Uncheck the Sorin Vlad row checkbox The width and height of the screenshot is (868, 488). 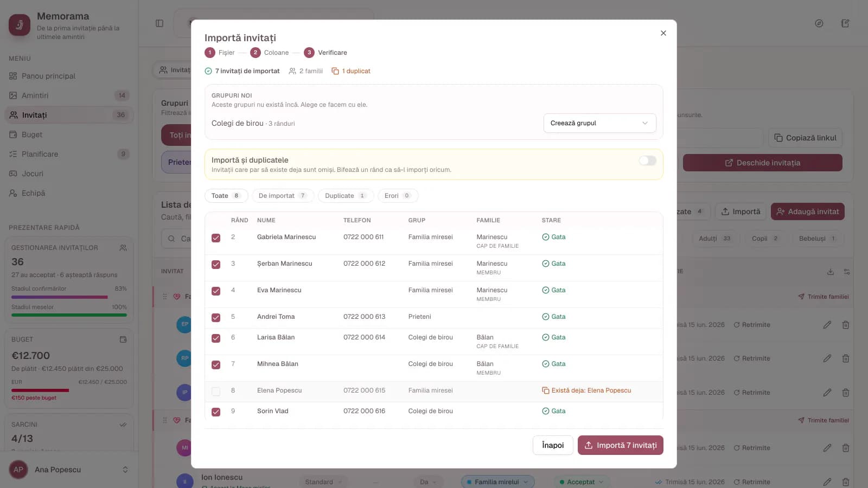(216, 412)
